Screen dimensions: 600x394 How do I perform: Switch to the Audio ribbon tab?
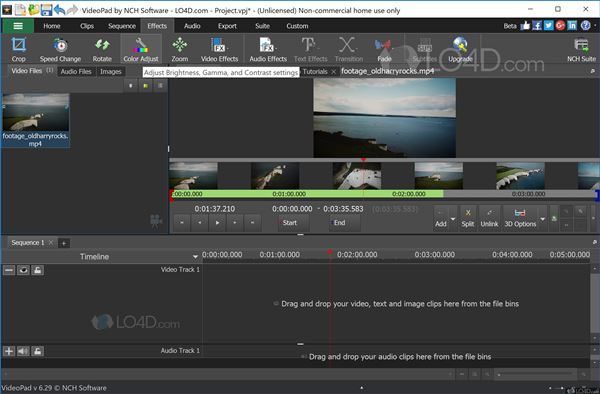click(x=192, y=26)
